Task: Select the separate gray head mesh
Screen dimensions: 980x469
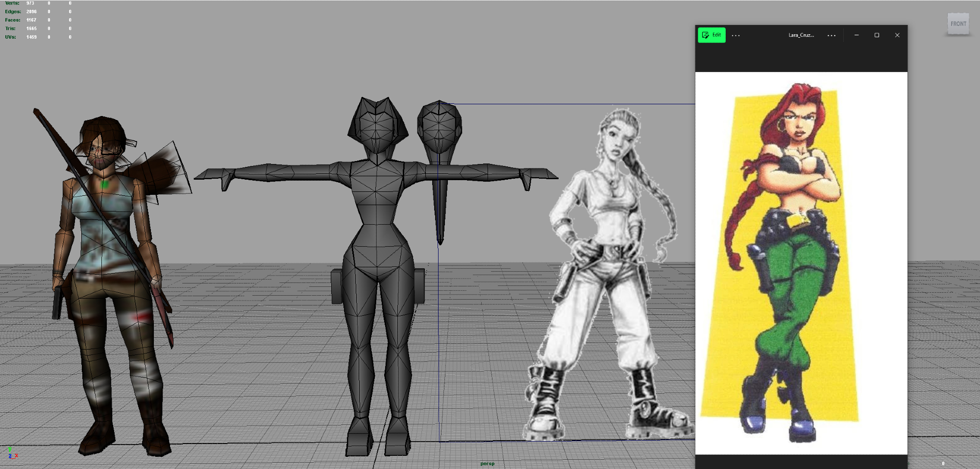Action: [439, 127]
